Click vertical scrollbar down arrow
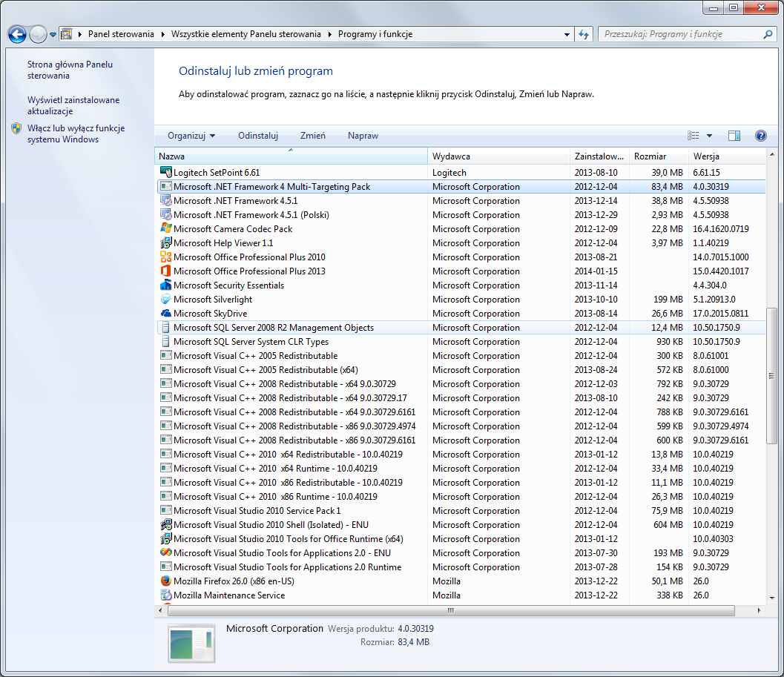 click(x=772, y=598)
